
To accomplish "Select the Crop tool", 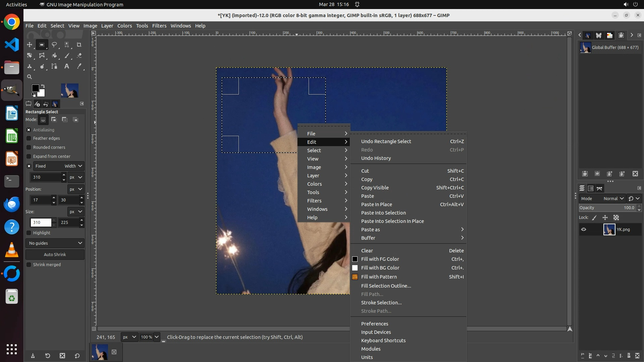I will [79, 45].
